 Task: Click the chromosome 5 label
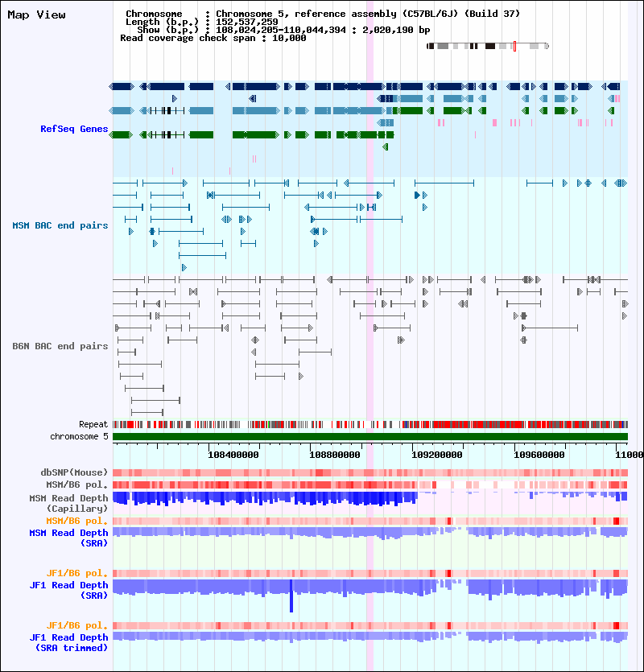(80, 436)
